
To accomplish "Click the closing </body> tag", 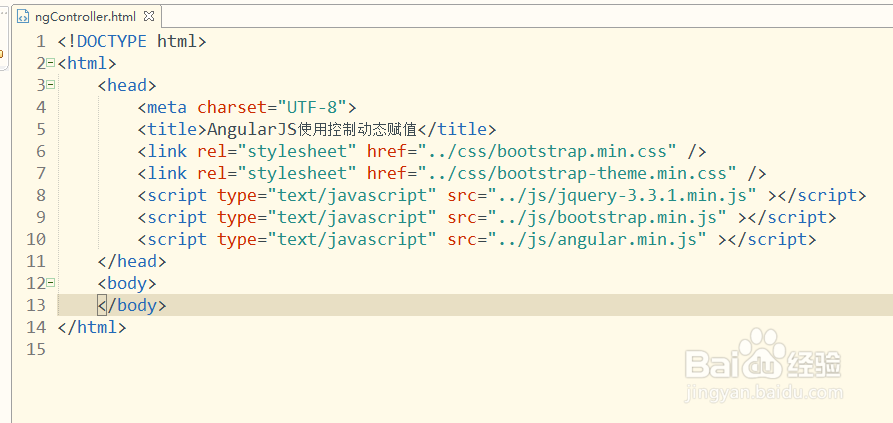I will pyautogui.click(x=132, y=306).
